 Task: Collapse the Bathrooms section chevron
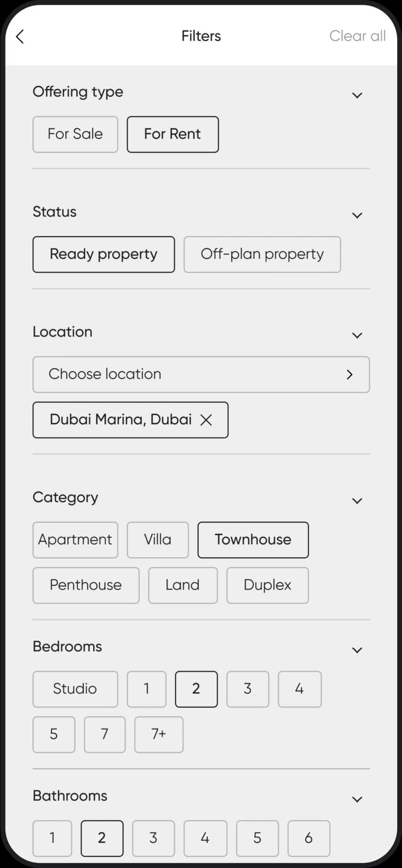[x=357, y=799]
